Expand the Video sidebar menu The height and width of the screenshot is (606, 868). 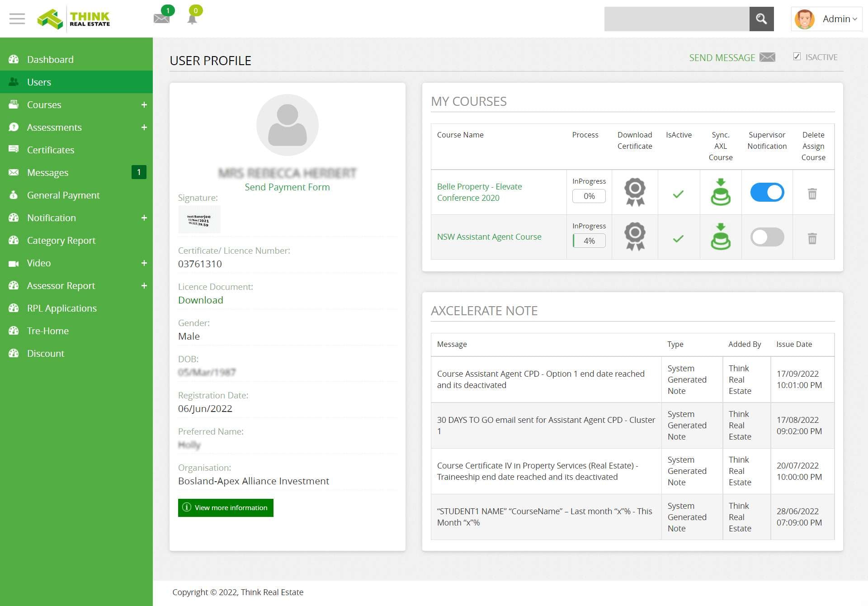(144, 263)
